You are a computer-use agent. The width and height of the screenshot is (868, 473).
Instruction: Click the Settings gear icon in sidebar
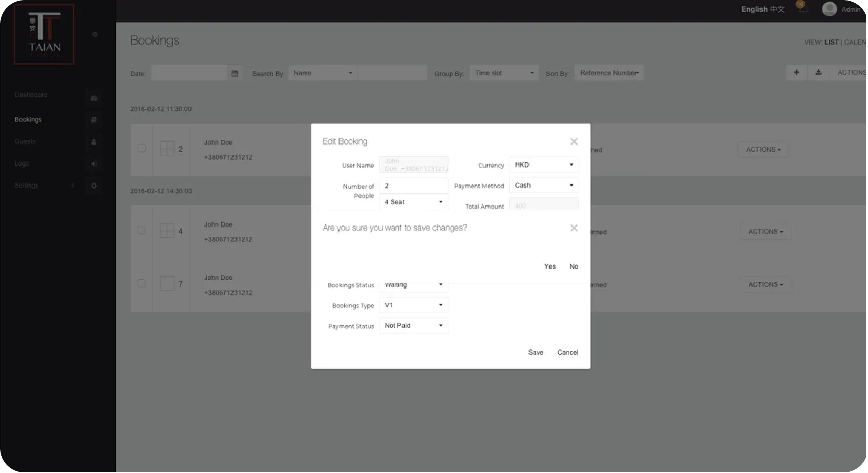[x=94, y=186]
